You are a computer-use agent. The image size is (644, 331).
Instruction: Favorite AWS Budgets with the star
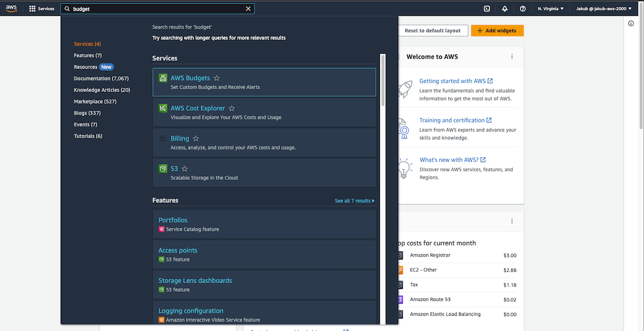point(217,78)
